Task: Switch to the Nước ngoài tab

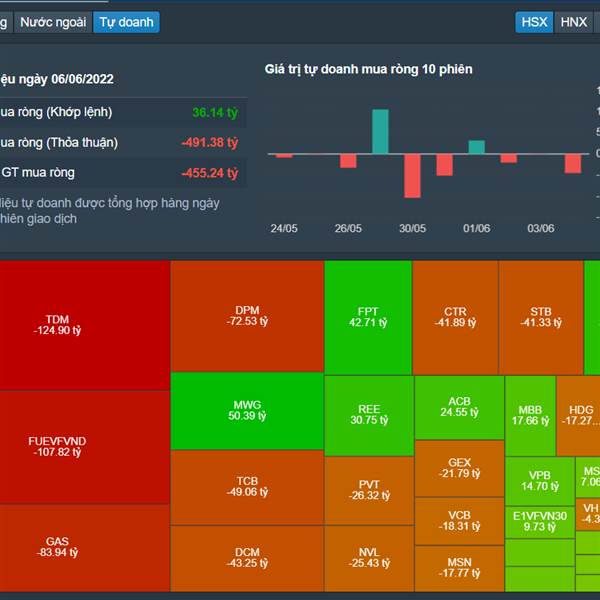Action: 53,22
